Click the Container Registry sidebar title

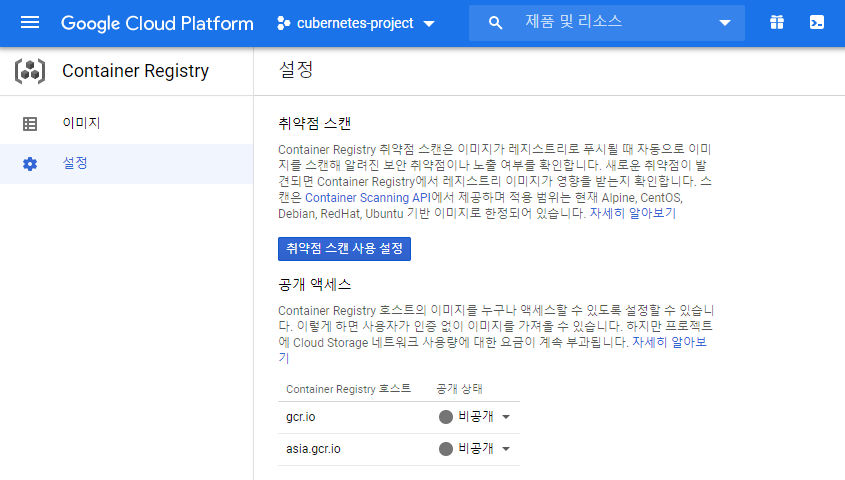(x=135, y=71)
